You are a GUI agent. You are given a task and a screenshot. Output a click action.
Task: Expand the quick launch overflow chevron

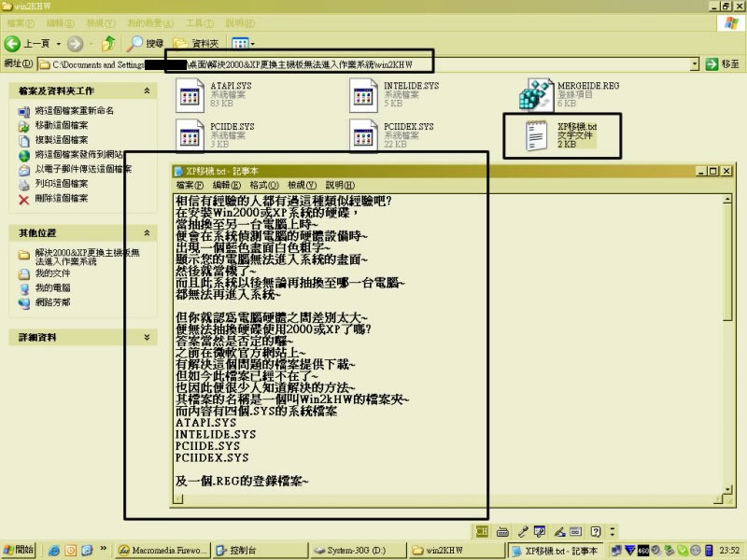tap(103, 549)
